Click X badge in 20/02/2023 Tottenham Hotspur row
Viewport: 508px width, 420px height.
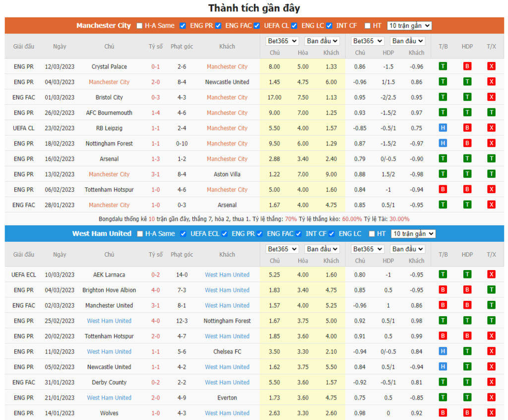coord(491,336)
